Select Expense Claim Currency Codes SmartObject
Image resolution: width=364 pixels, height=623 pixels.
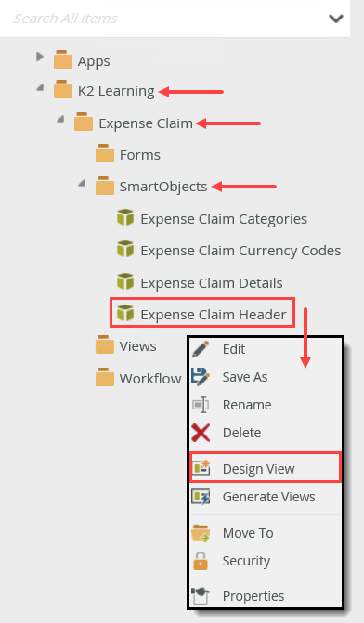pos(240,251)
